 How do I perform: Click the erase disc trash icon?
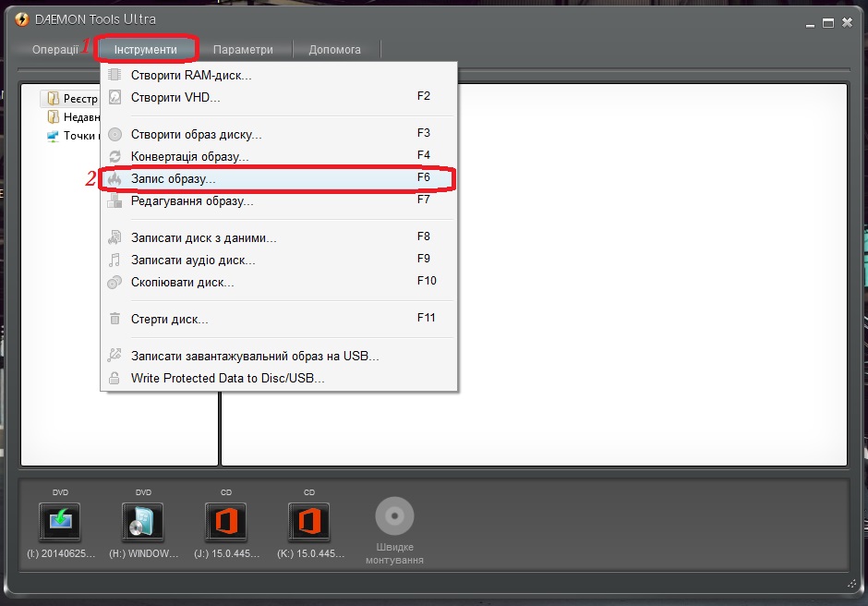pos(115,319)
